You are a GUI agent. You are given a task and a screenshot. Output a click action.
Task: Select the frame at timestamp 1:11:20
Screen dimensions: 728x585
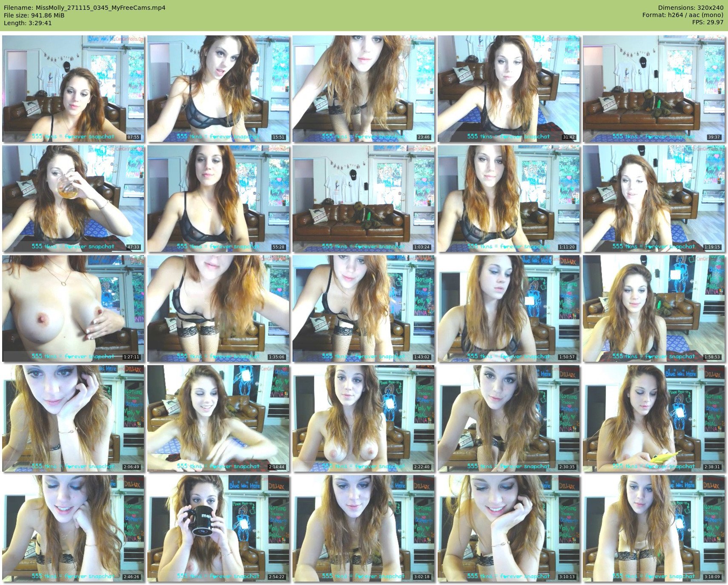coord(509,199)
